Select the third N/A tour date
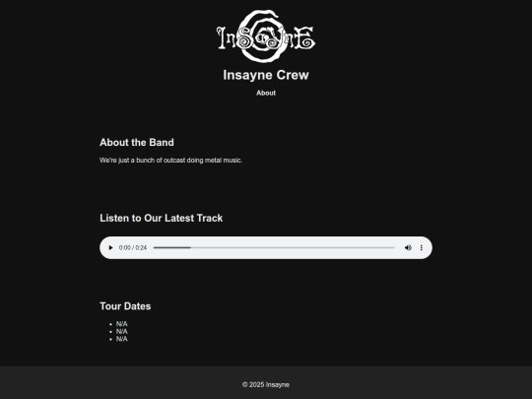Viewport: 532px width, 399px height. coord(122,339)
